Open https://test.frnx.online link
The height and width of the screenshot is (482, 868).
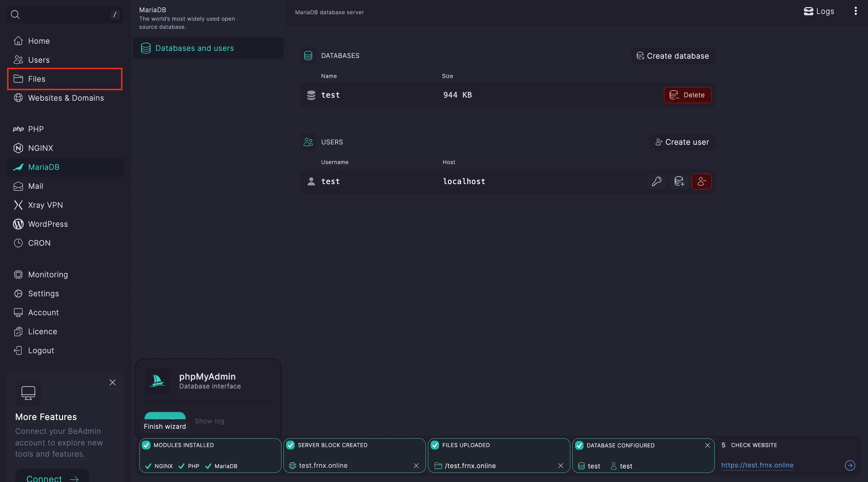[757, 465]
